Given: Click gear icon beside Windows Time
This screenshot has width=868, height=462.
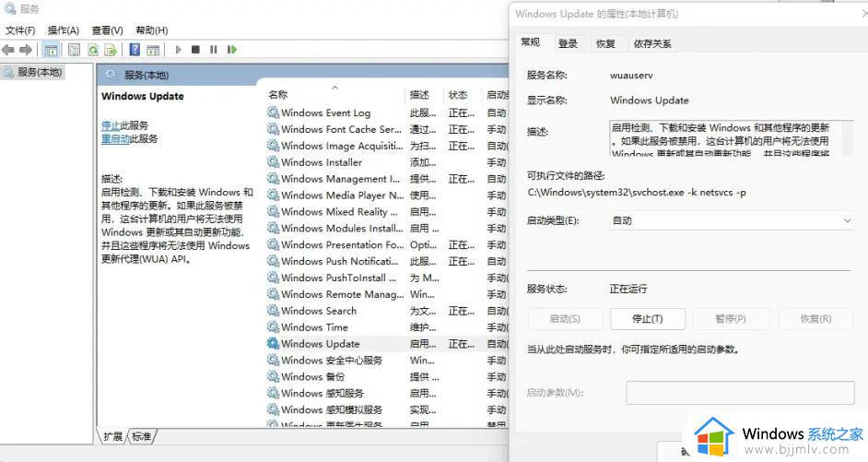Looking at the screenshot, I should pyautogui.click(x=273, y=326).
